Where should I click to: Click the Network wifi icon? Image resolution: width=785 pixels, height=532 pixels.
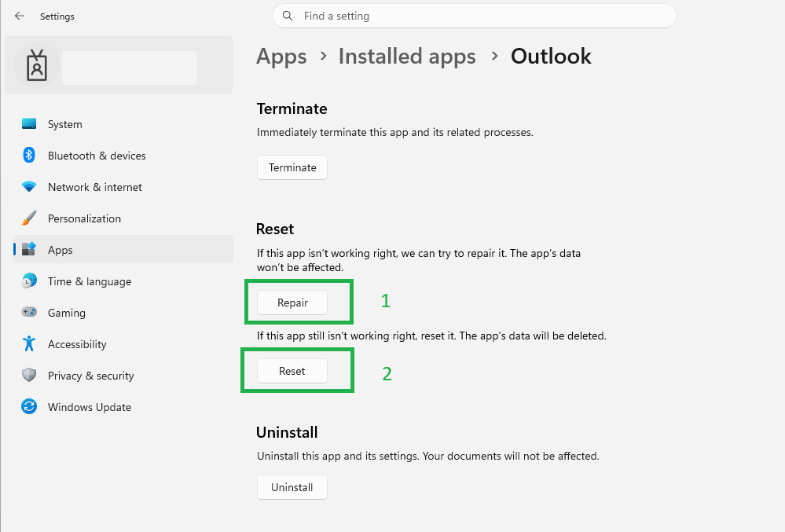pyautogui.click(x=29, y=187)
